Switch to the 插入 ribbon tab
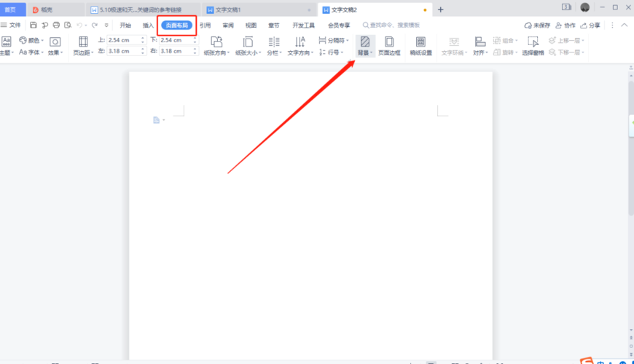634x364 pixels. [148, 25]
